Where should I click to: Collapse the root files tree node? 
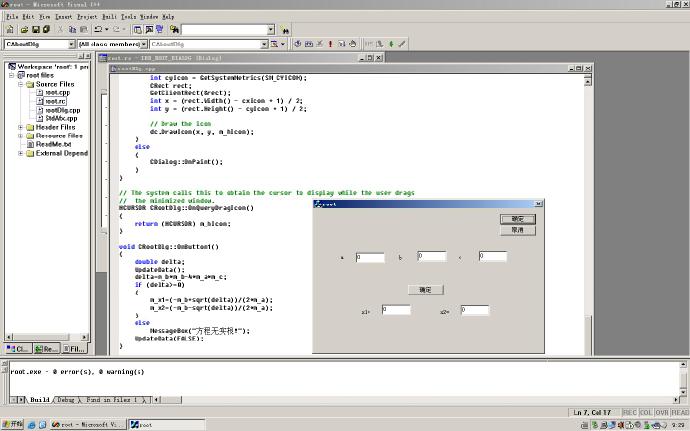coord(12,75)
